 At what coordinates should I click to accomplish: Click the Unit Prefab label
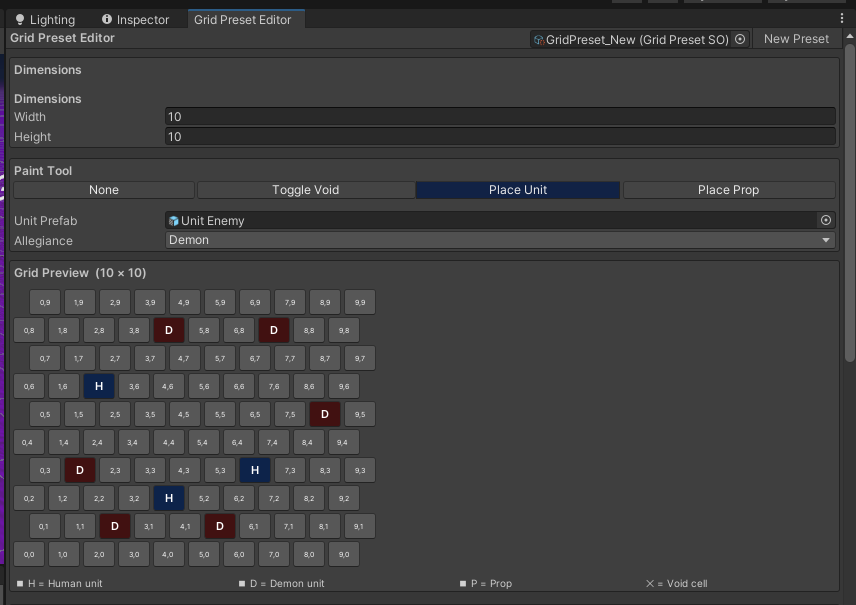(45, 221)
